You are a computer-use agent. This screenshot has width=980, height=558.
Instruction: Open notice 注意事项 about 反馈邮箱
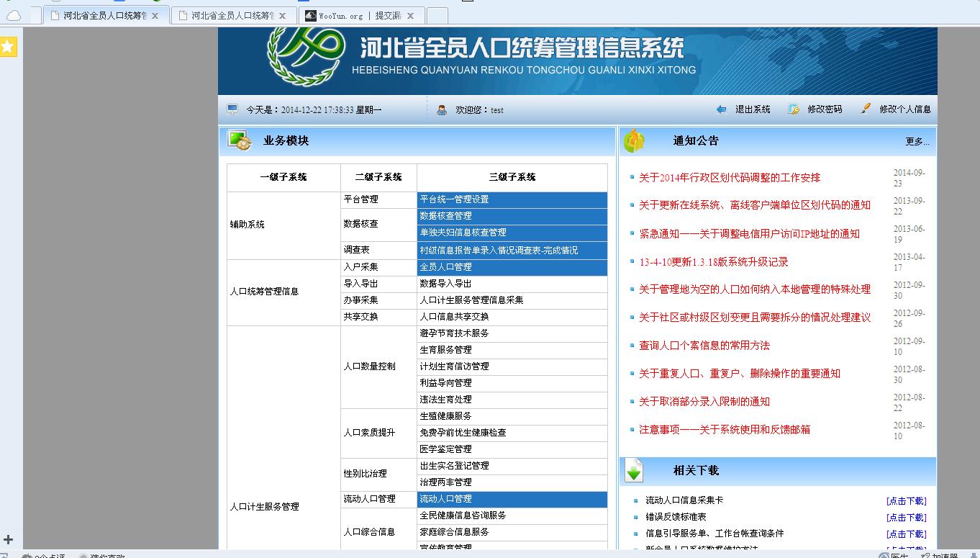725,430
